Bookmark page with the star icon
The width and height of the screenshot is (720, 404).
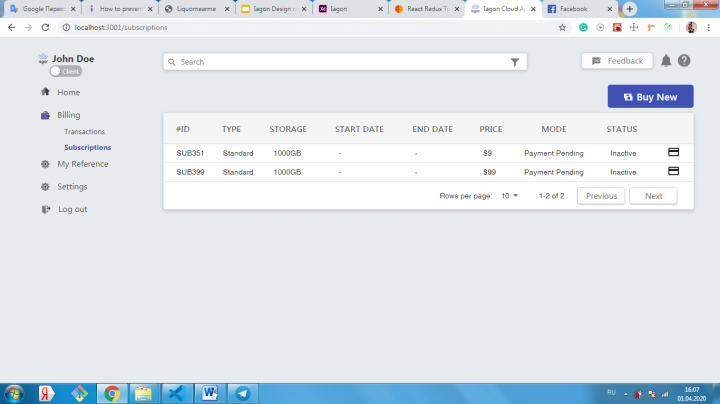562,28
